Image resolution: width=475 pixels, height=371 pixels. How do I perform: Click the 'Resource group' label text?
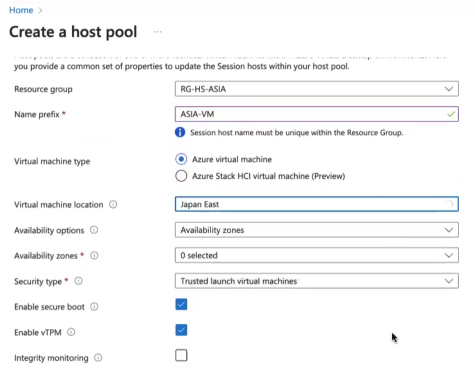[43, 89]
